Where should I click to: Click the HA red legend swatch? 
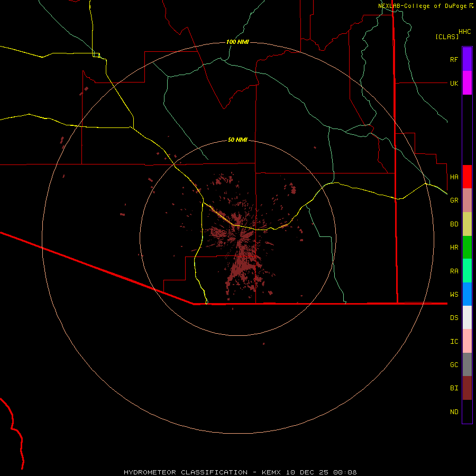coord(467,177)
